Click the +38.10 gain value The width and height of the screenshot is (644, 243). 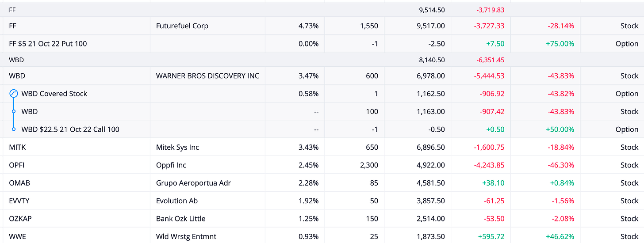click(x=493, y=183)
